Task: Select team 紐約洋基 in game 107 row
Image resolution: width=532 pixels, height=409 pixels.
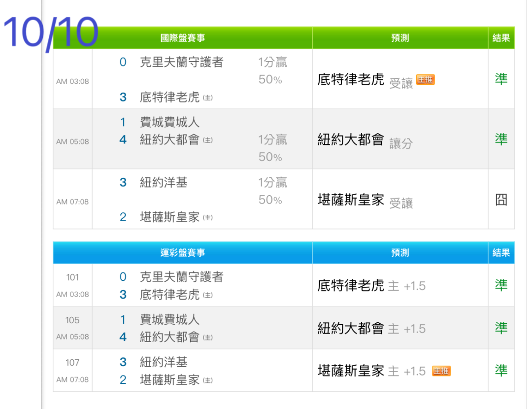Action: [164, 362]
